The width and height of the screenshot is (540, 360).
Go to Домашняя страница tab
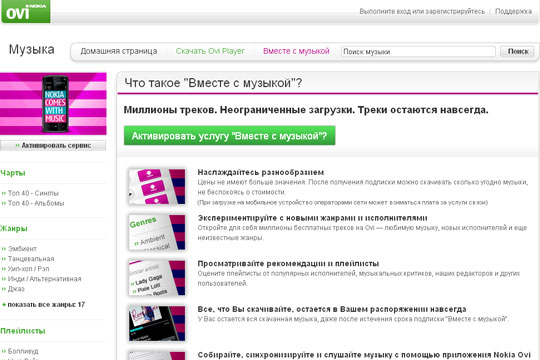click(119, 51)
